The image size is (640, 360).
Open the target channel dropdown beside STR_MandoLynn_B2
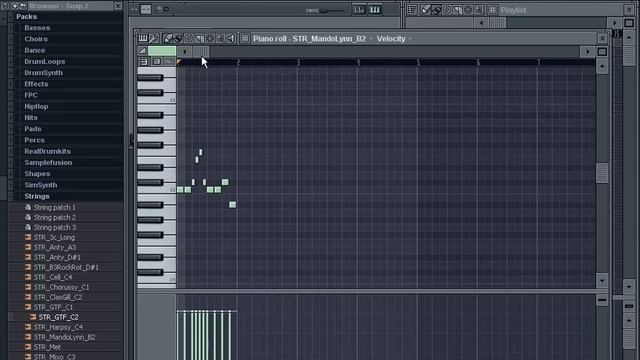(371, 39)
